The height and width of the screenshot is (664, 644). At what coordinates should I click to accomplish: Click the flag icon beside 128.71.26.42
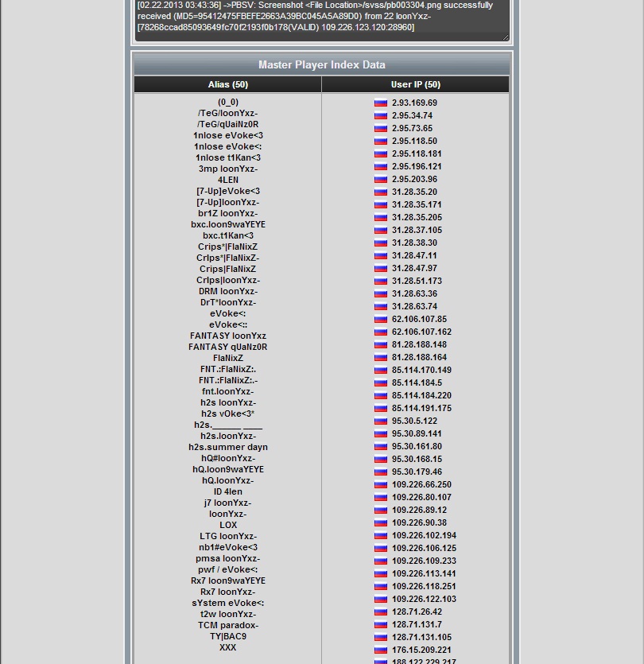(x=381, y=612)
